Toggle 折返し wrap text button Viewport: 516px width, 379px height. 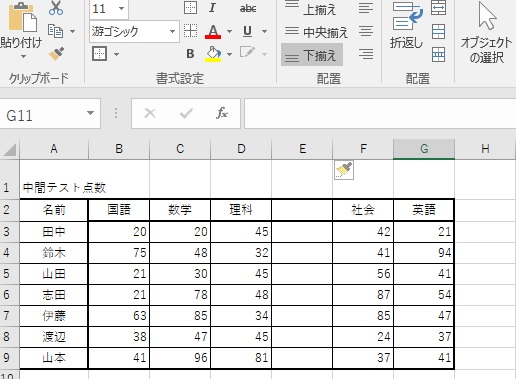(406, 25)
